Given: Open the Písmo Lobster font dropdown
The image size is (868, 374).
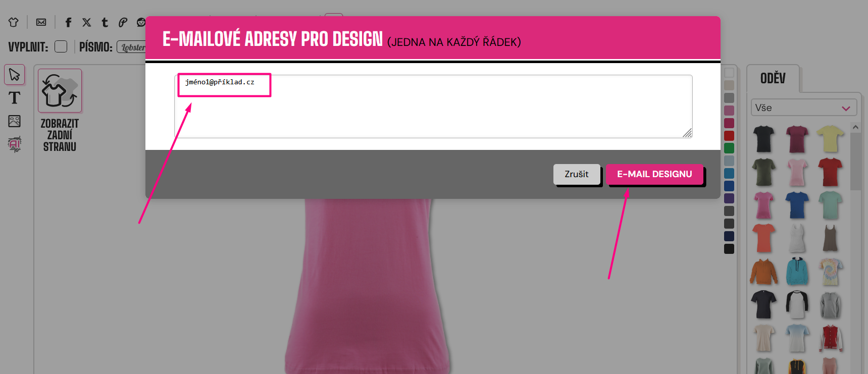Looking at the screenshot, I should tap(131, 47).
